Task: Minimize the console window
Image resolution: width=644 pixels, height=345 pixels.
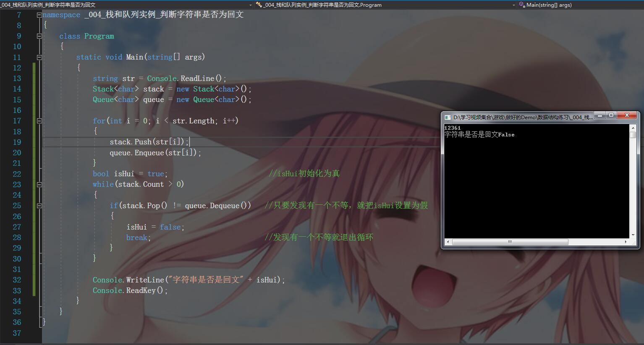Action: click(x=601, y=115)
